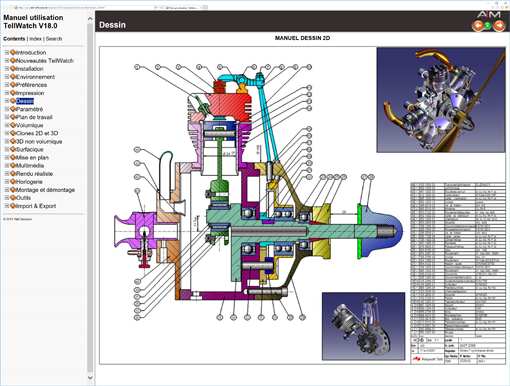Viewport: 510px width, 386px height.
Task: Click the orange previous page arrow
Action: (x=478, y=25)
